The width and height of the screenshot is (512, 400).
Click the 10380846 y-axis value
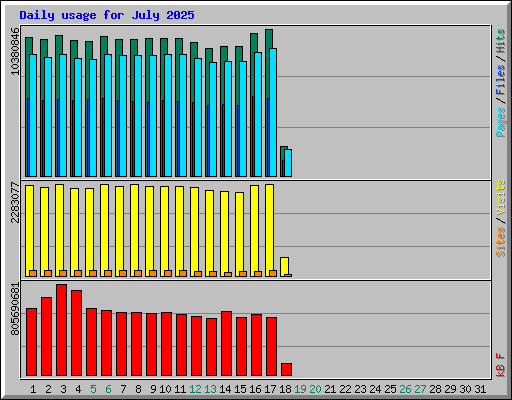[15, 52]
